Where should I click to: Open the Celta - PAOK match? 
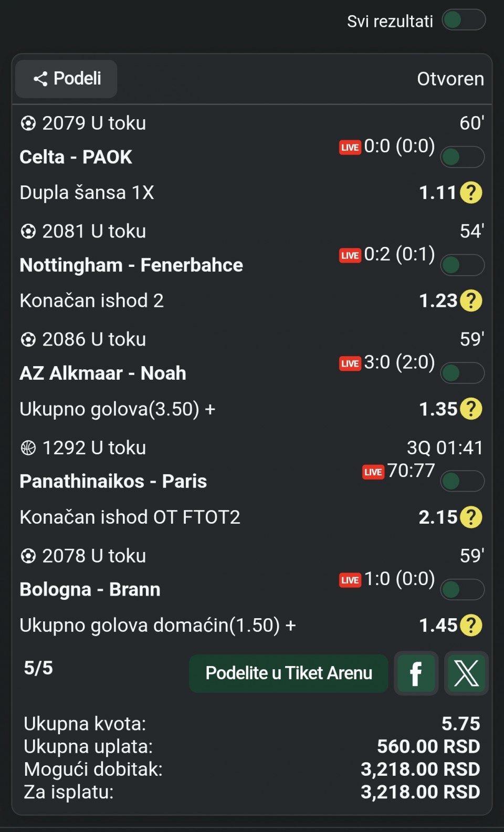pos(76,157)
